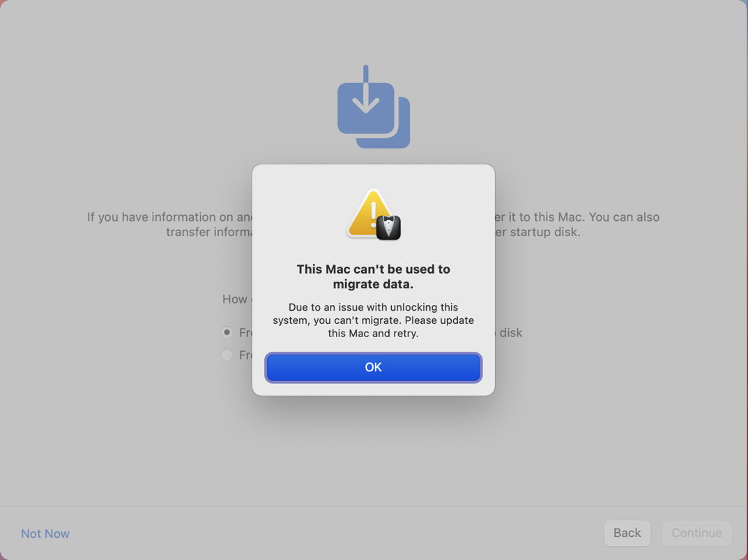This screenshot has height=560, width=748.
Task: Click the second radio option's 'Fr' label
Action: [x=245, y=355]
